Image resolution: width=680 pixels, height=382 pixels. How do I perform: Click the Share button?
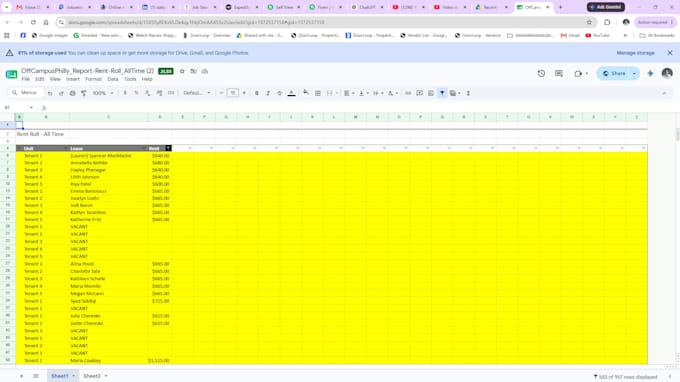point(614,74)
